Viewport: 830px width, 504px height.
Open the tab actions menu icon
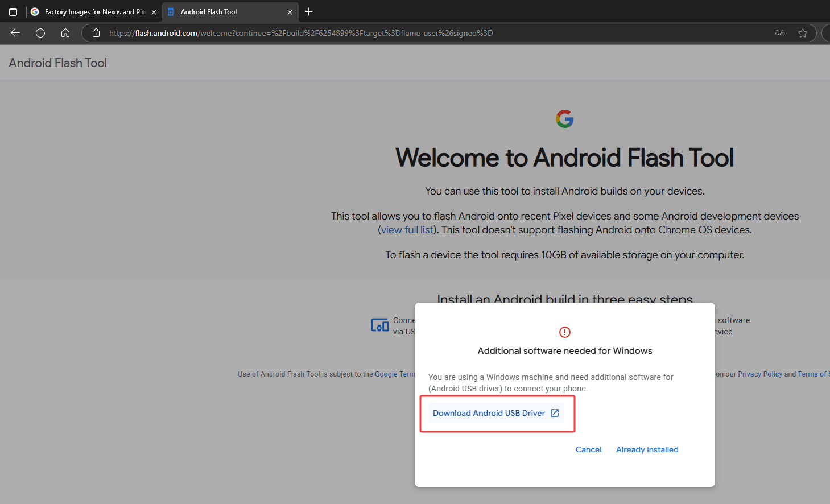point(13,11)
